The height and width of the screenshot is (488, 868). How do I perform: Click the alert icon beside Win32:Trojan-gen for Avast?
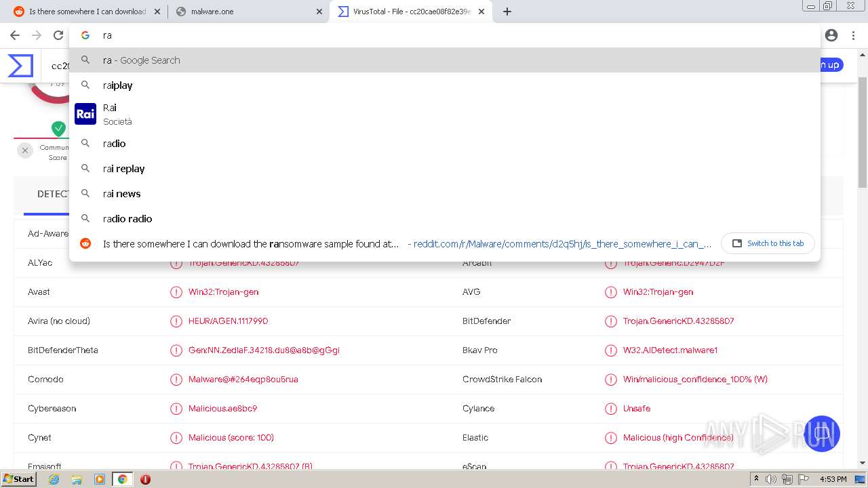[x=176, y=292]
